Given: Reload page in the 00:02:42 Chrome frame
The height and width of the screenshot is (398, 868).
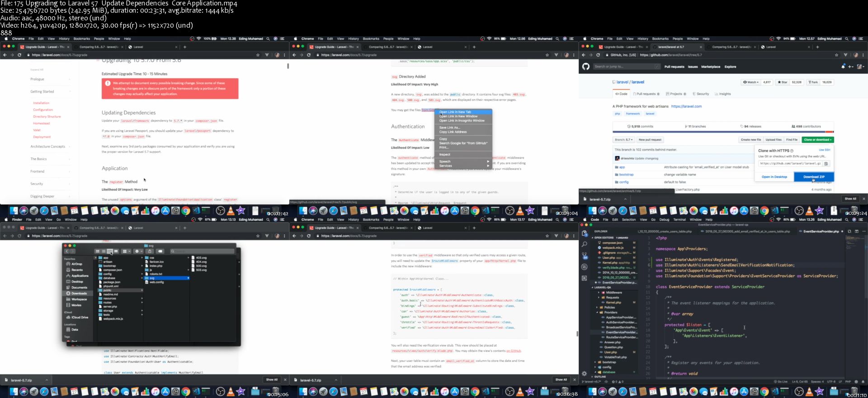Looking at the screenshot, I should (x=19, y=55).
